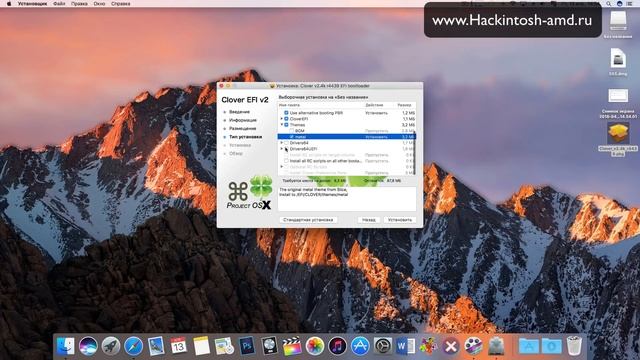Open the Правка menu

pyautogui.click(x=79, y=4)
